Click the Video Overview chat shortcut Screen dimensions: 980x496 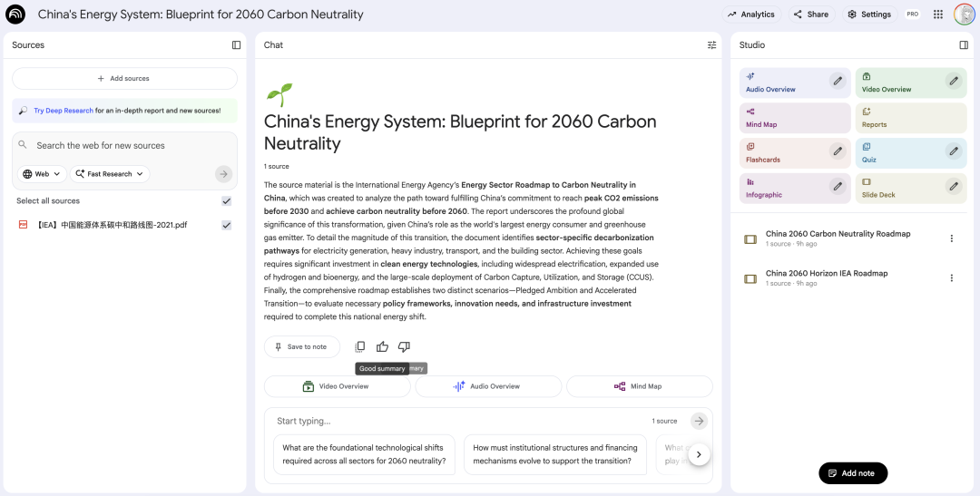pyautogui.click(x=337, y=386)
